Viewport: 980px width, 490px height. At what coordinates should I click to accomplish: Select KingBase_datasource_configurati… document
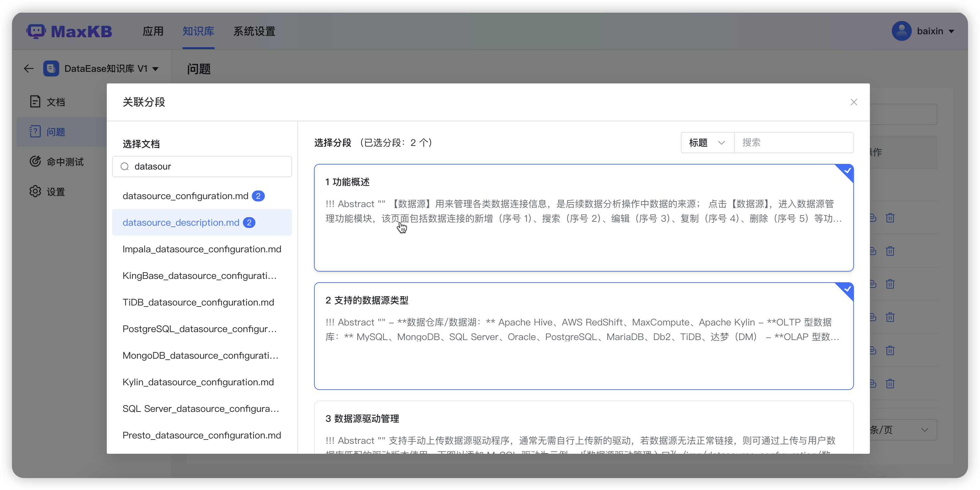(202, 276)
